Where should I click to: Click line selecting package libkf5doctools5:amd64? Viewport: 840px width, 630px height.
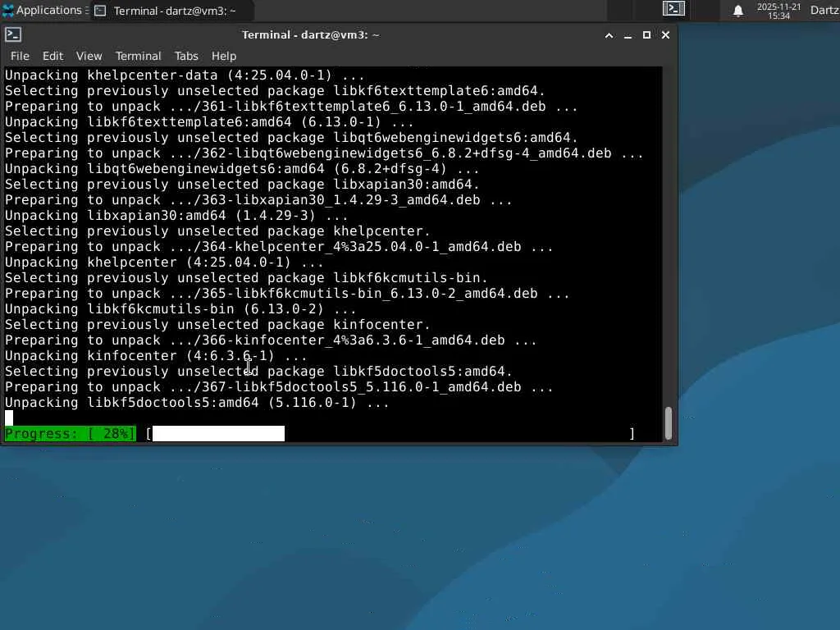[x=258, y=370]
